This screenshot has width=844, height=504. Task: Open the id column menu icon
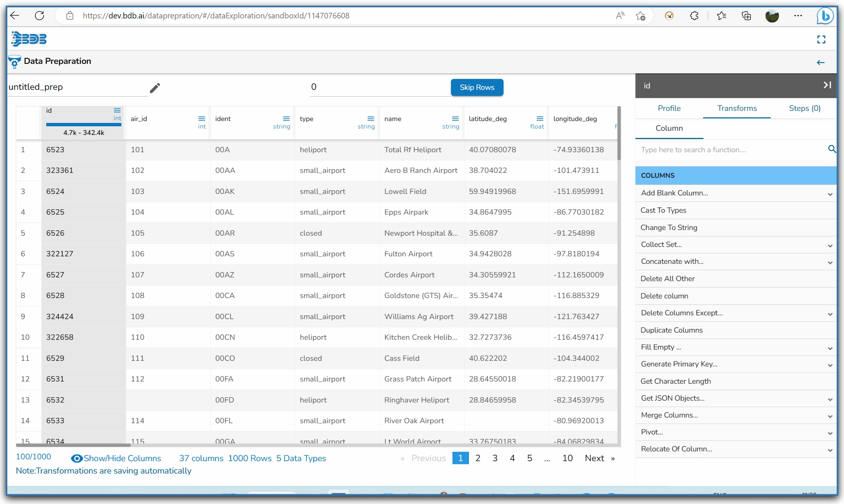tap(117, 110)
